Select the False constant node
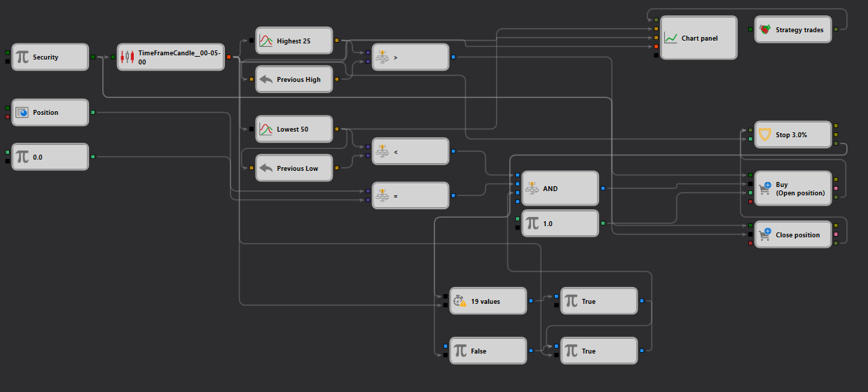 tap(488, 351)
